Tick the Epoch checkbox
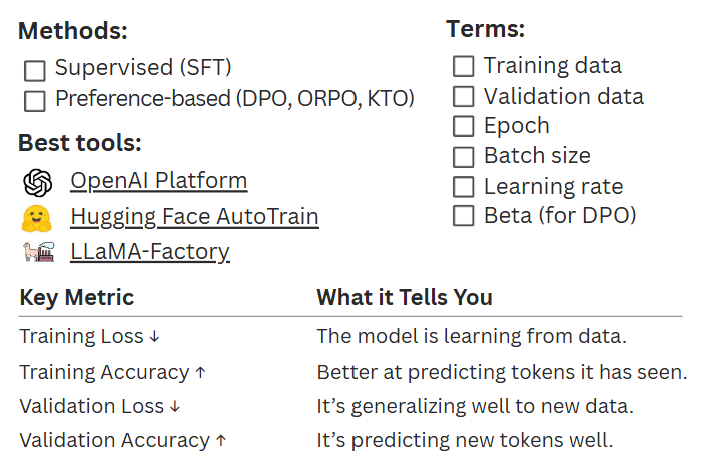The image size is (705, 467). (x=463, y=127)
